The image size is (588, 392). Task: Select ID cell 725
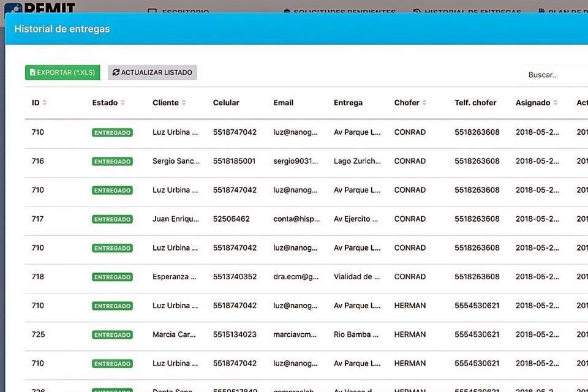(38, 334)
